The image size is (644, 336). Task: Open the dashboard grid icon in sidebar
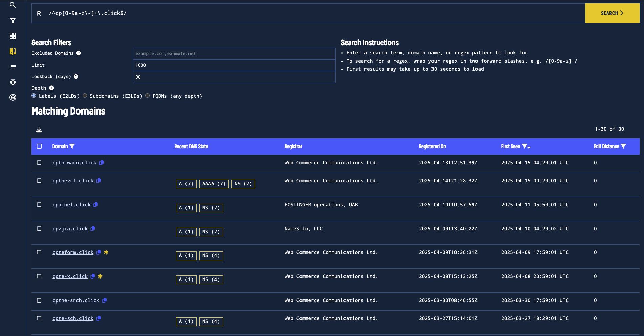tap(13, 36)
